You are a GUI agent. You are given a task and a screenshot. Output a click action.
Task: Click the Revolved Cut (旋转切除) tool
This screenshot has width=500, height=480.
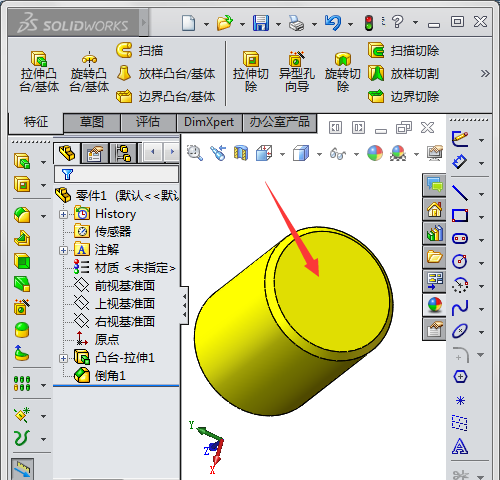click(343, 72)
